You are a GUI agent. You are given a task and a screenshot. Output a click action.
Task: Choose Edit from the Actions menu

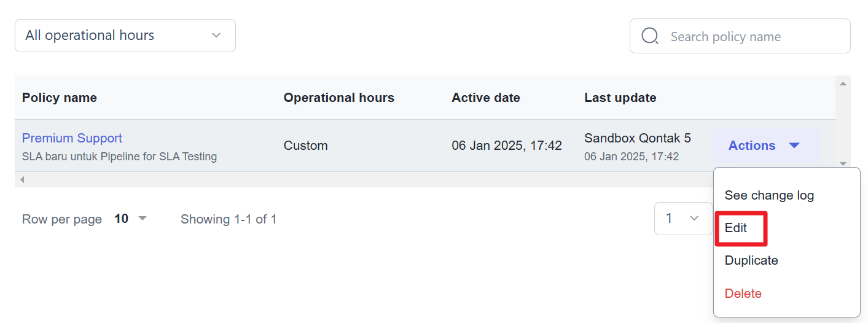736,228
